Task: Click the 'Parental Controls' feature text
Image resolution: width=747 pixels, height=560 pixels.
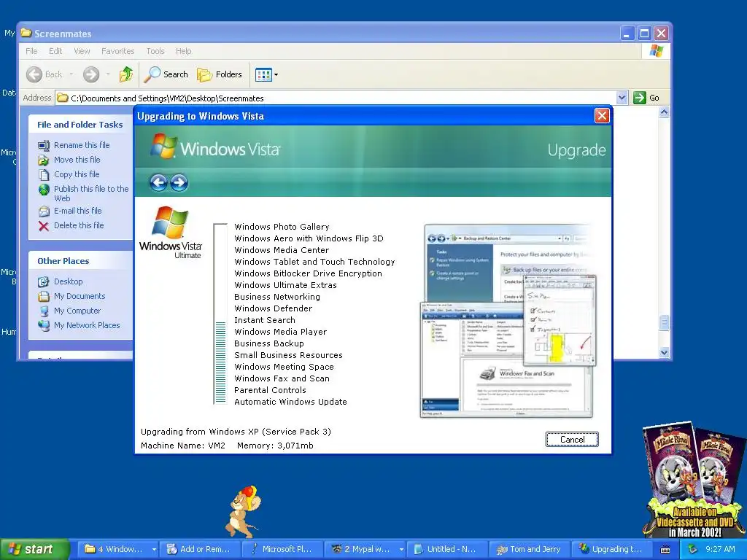Action: coord(270,390)
